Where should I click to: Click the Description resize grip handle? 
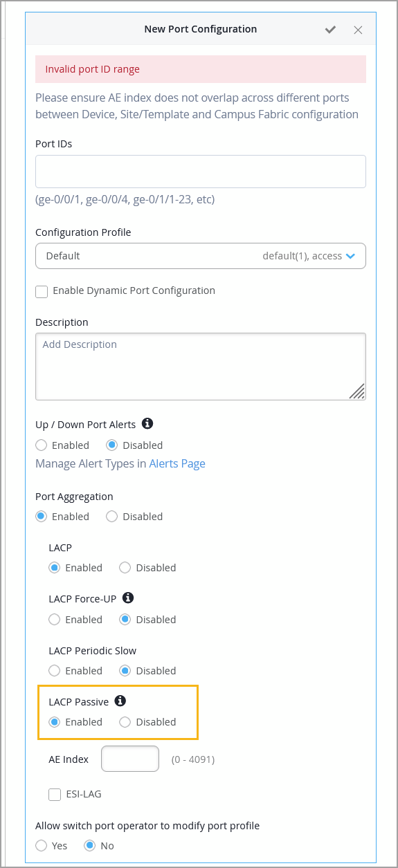(357, 391)
